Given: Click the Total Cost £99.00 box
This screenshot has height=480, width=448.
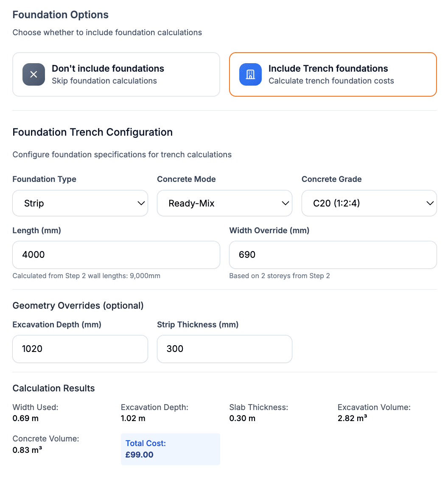Looking at the screenshot, I should (170, 449).
